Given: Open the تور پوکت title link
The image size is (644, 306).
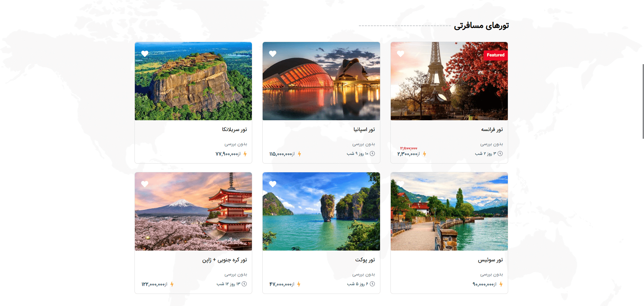Looking at the screenshot, I should [x=365, y=260].
